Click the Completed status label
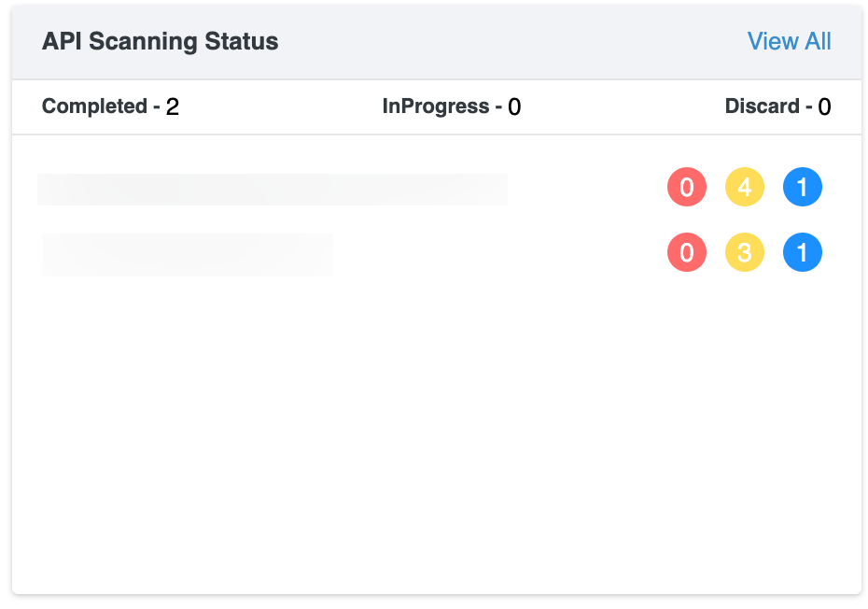This screenshot has width=868, height=609. click(94, 106)
